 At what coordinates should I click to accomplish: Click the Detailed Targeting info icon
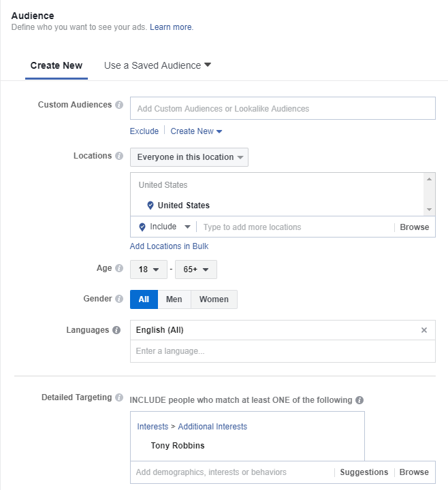(x=119, y=397)
